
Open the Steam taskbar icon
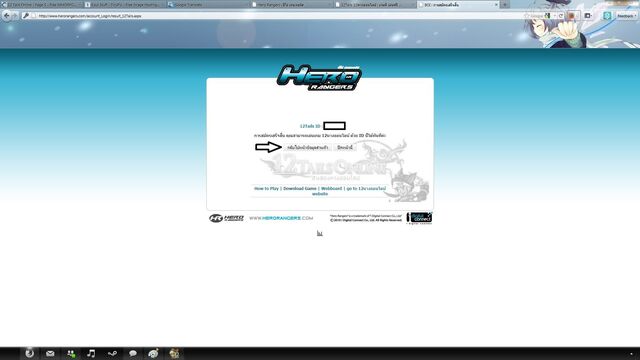click(112, 353)
